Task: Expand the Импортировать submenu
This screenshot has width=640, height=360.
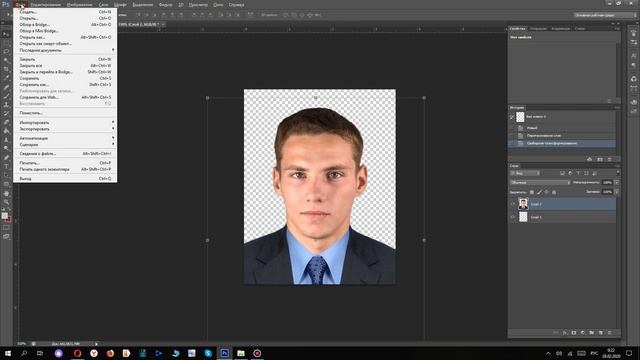Action: (65, 122)
